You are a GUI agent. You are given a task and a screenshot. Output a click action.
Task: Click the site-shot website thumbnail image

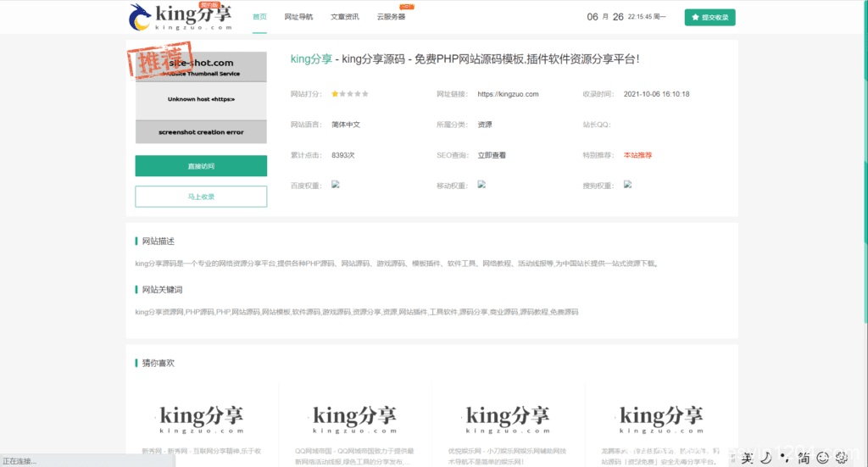(x=201, y=98)
